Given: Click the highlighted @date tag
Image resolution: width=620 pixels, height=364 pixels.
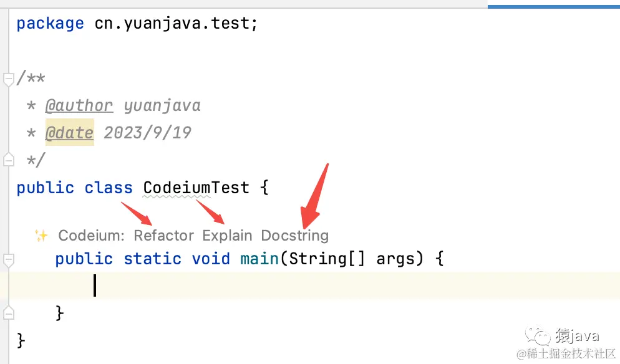Looking at the screenshot, I should point(69,133).
